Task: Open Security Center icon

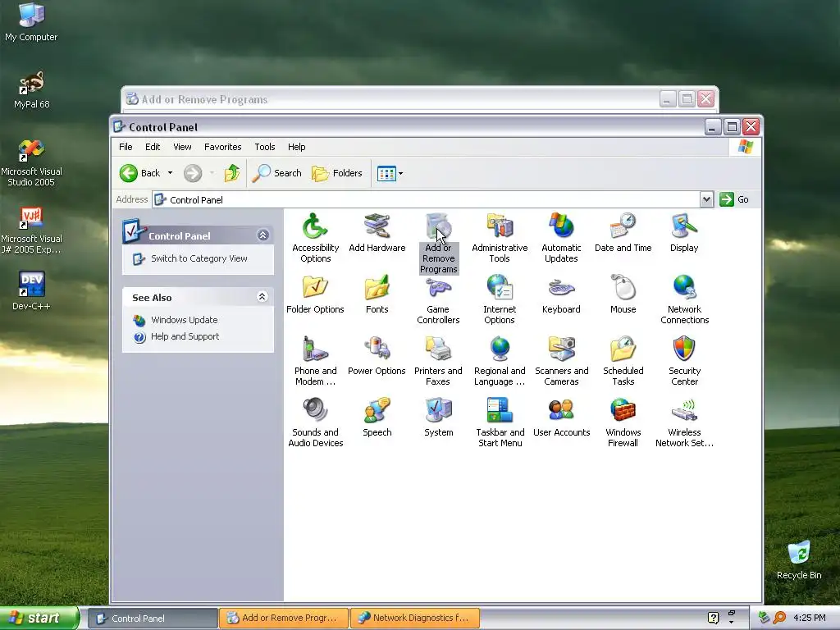Action: coord(684,361)
